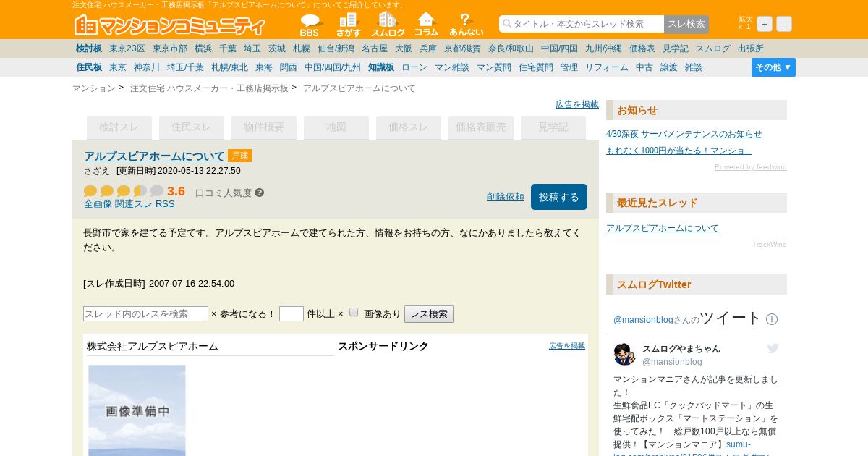Switch to the 物件概要 tab
Viewport: 868px width, 456px height.
pos(264,127)
